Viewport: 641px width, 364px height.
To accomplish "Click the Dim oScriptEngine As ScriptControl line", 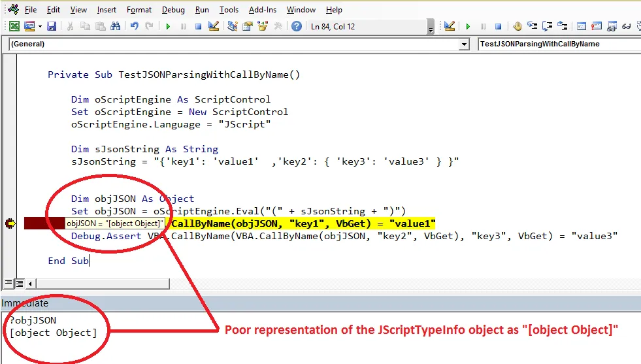I will click(171, 99).
